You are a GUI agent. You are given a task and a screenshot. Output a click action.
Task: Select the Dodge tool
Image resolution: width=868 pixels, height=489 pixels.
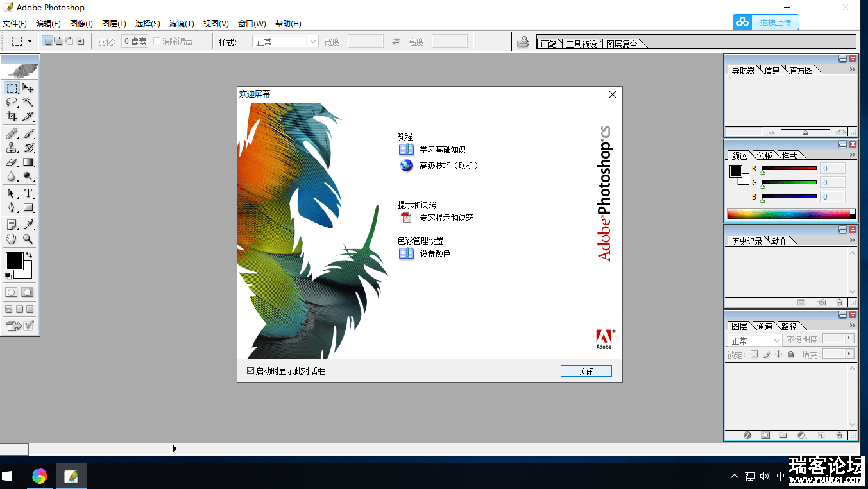tap(28, 176)
